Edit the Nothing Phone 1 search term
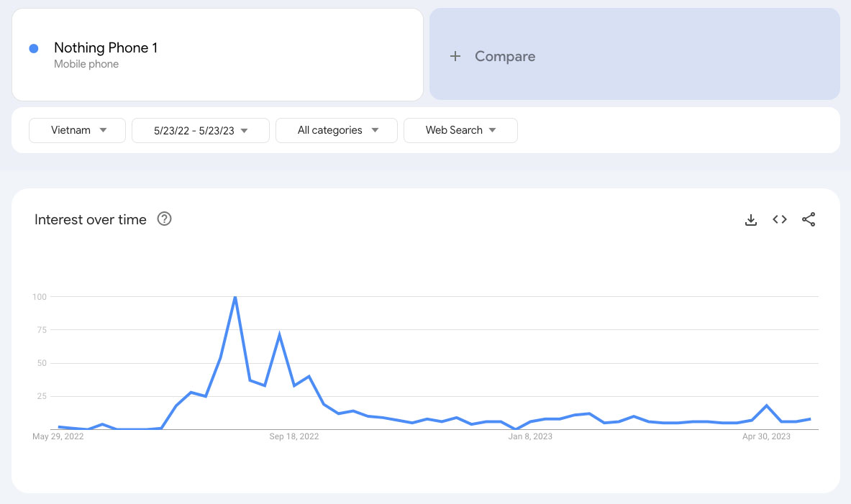 106,47
